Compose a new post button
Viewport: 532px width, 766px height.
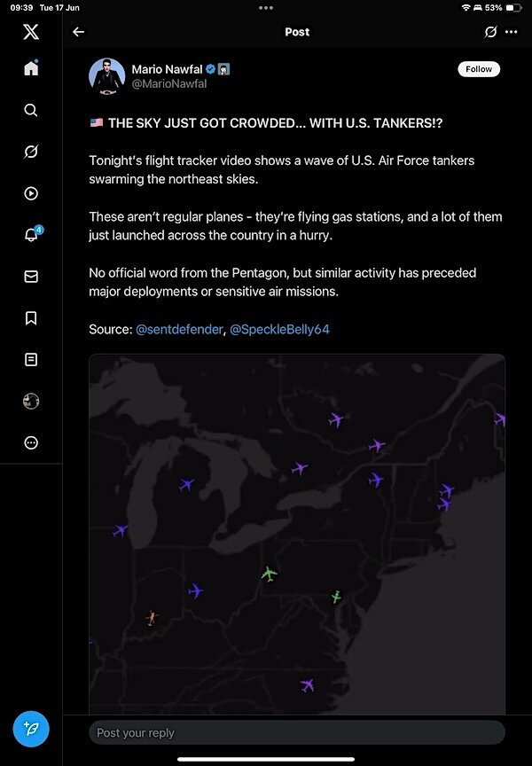tap(31, 729)
